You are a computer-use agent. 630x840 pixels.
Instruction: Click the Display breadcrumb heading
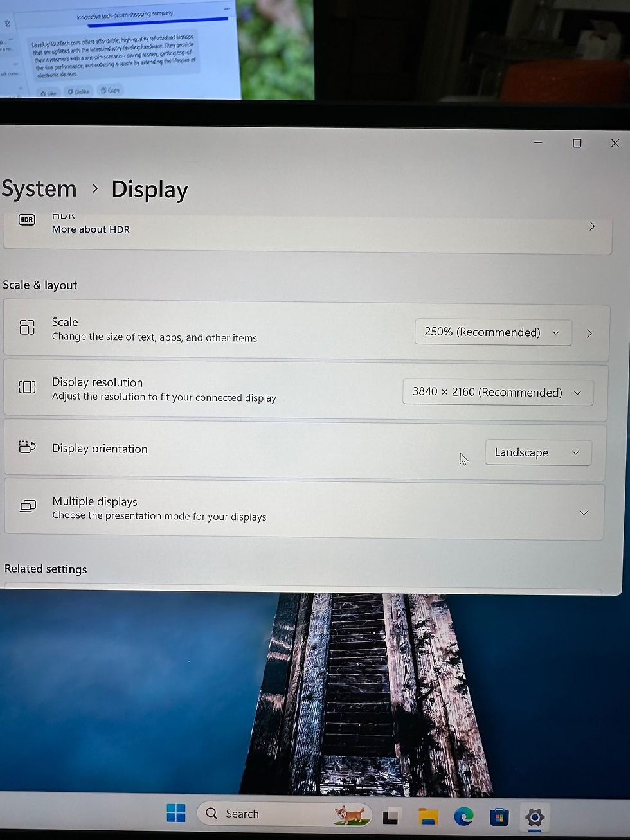click(x=150, y=190)
